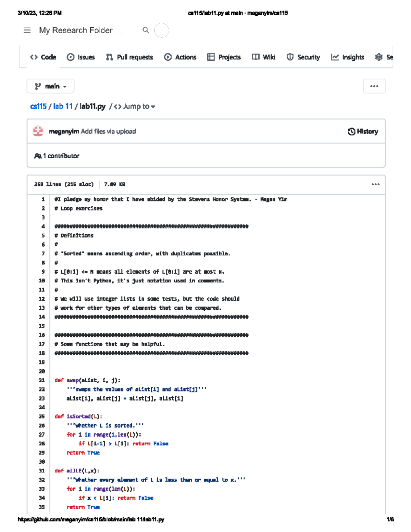
Task: Open the Code tab
Action: point(43,57)
